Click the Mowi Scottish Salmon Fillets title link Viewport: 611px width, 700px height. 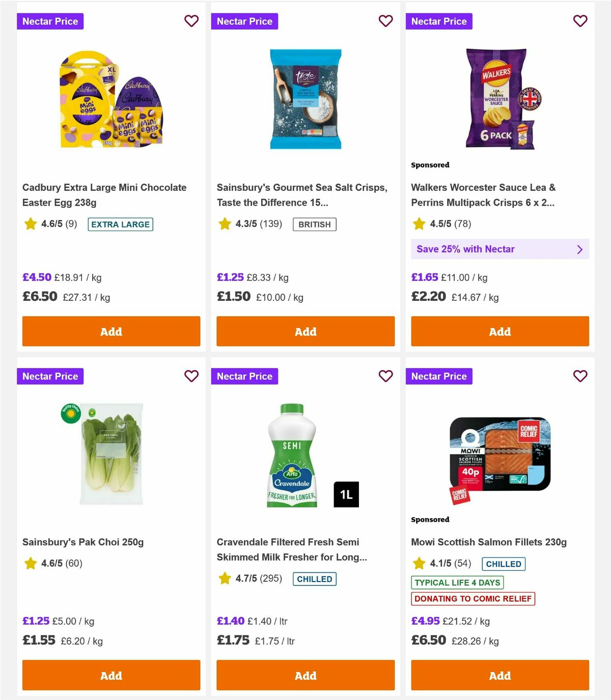tap(489, 542)
